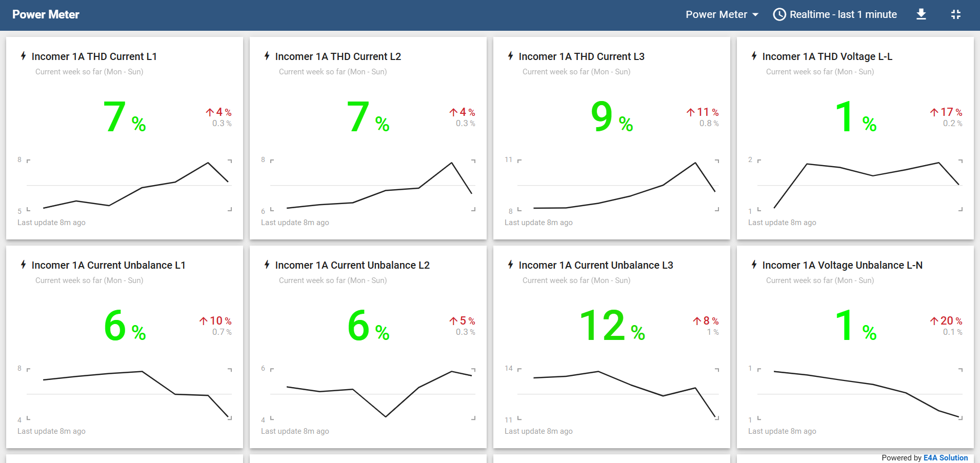Click lightning icon on Voltage Unbalance L-N
This screenshot has height=463, width=980.
754,265
